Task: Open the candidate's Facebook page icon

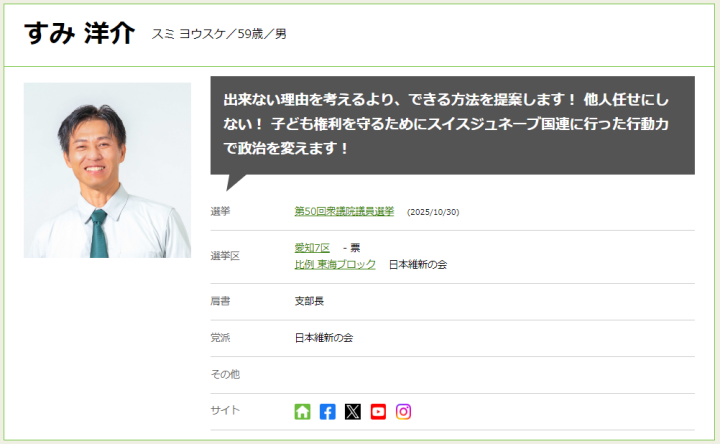Action: pyautogui.click(x=327, y=411)
